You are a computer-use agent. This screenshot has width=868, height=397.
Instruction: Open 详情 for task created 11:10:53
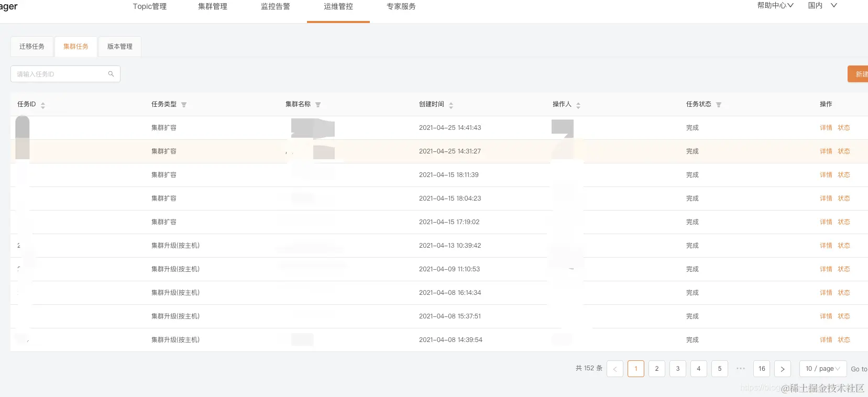point(826,269)
